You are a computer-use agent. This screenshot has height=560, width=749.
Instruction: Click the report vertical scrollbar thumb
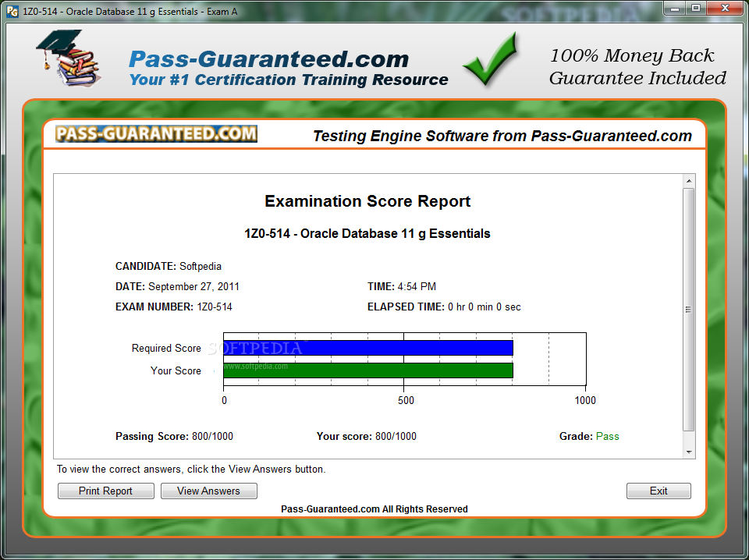click(688, 310)
